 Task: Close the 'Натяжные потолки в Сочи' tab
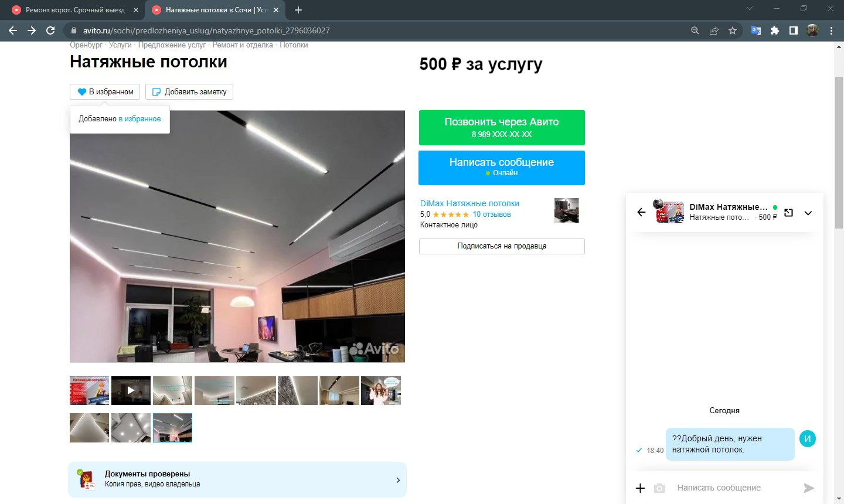point(276,10)
